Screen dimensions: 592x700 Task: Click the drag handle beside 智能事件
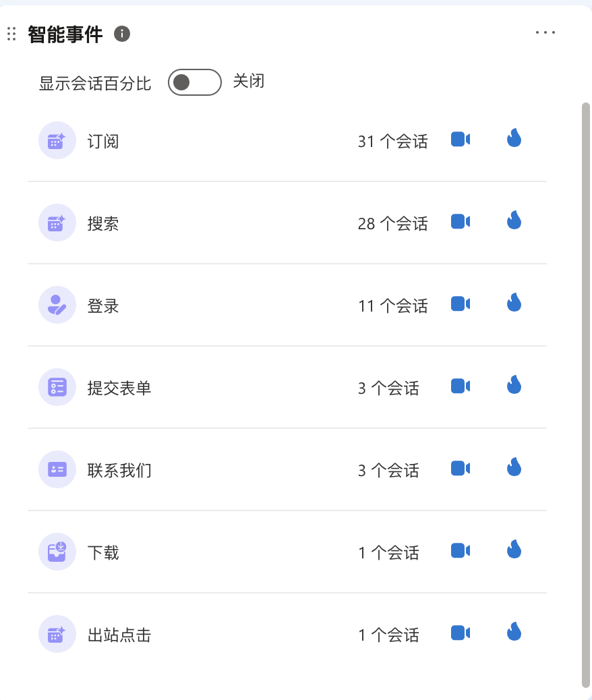(x=11, y=34)
